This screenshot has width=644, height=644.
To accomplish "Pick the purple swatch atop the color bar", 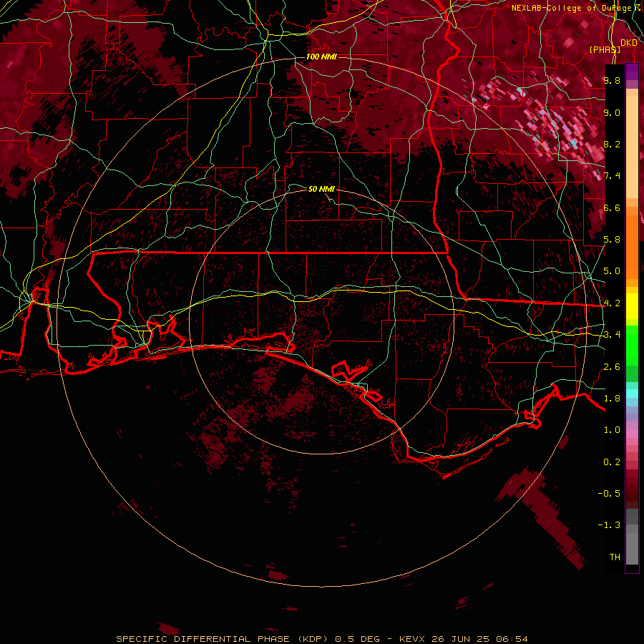I will [632, 72].
